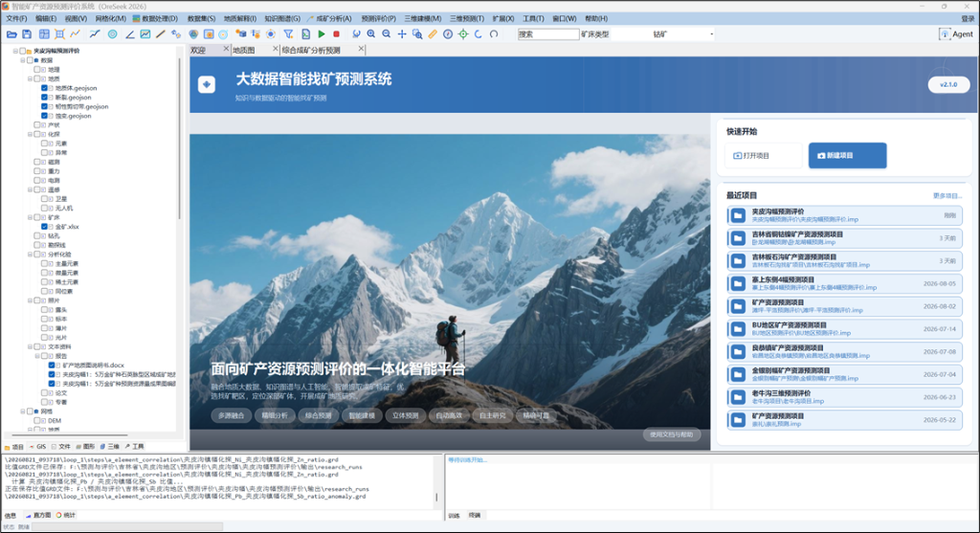Click the concentric circle target icon
The height and width of the screenshot is (533, 980).
pyautogui.click(x=113, y=34)
